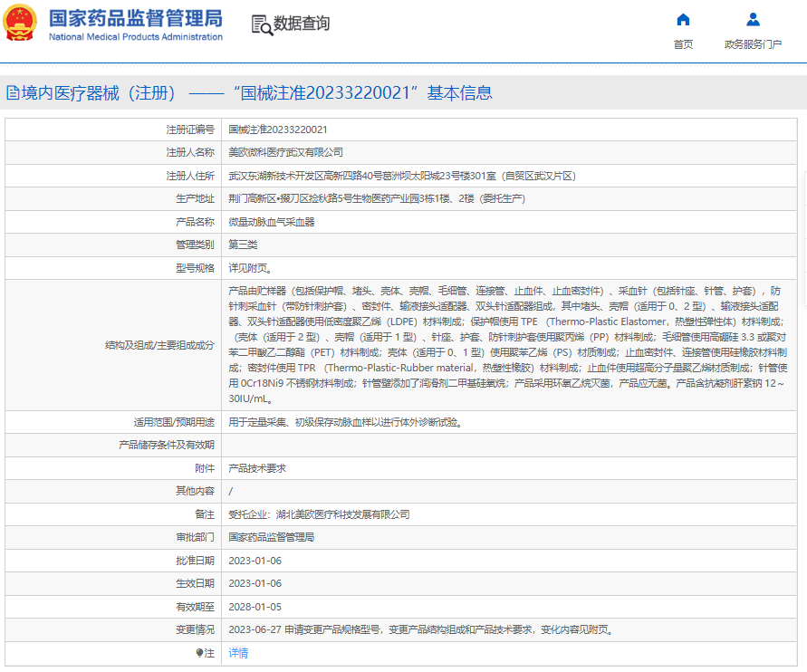Click 产品技术要求 attachment value
The image size is (807, 672).
(x=257, y=468)
